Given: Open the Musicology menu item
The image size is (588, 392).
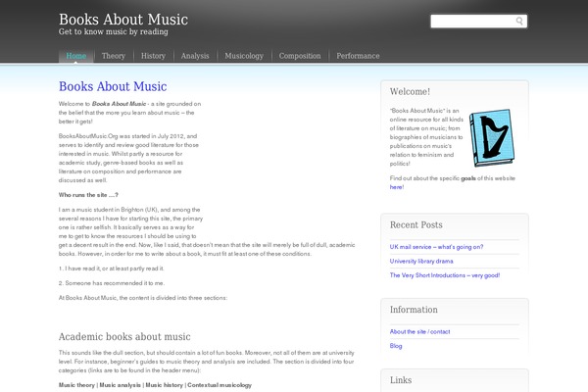Looking at the screenshot, I should coord(244,56).
